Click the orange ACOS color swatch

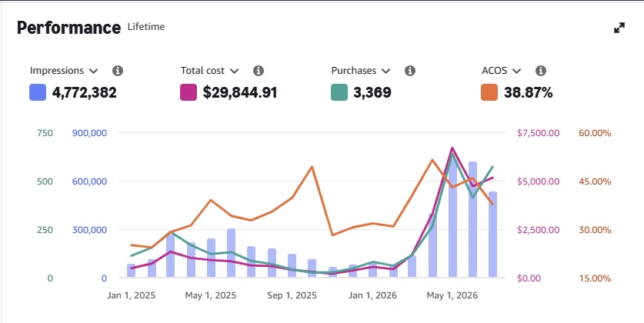(x=489, y=92)
